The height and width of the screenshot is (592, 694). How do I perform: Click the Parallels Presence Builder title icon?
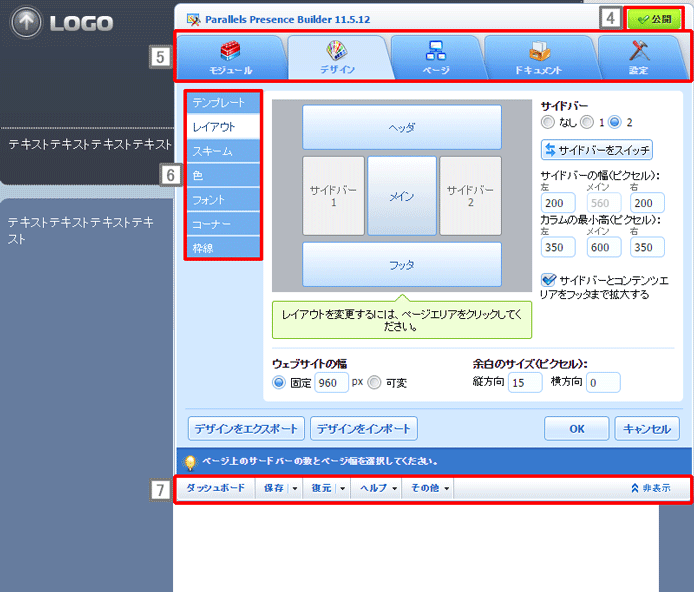pos(193,18)
